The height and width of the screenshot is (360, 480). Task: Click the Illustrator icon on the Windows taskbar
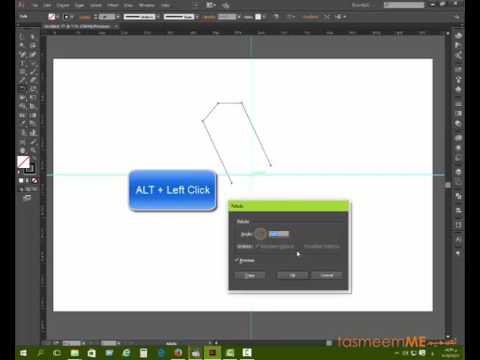point(212,353)
